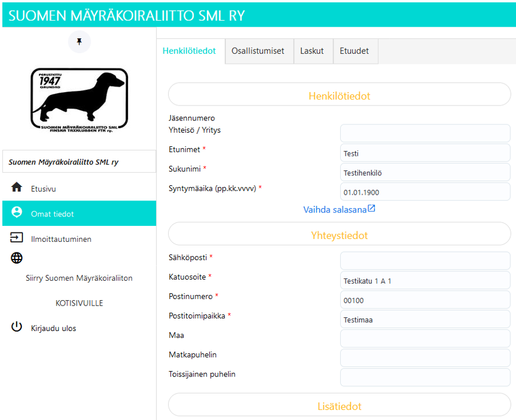The height and width of the screenshot is (420, 516).
Task: Click the dachshund club logo image
Action: 79,99
